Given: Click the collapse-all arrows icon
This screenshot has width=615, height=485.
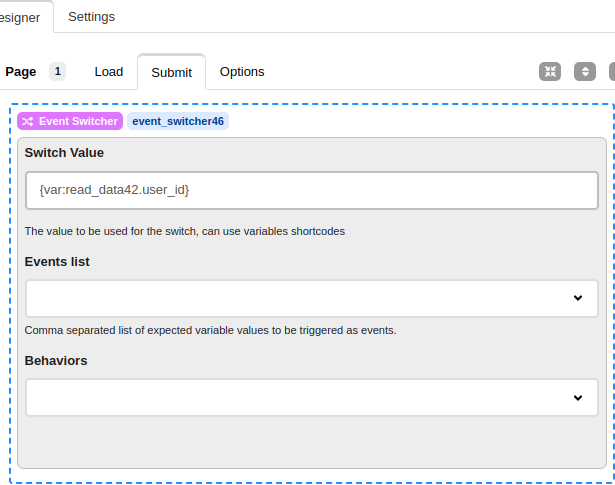Looking at the screenshot, I should click(550, 72).
